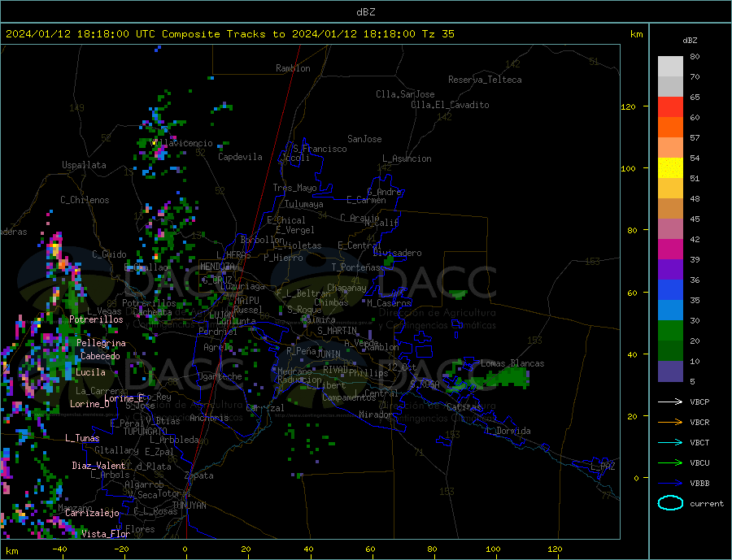
Task: Click the L_Dormida label on map
Action: (509, 431)
